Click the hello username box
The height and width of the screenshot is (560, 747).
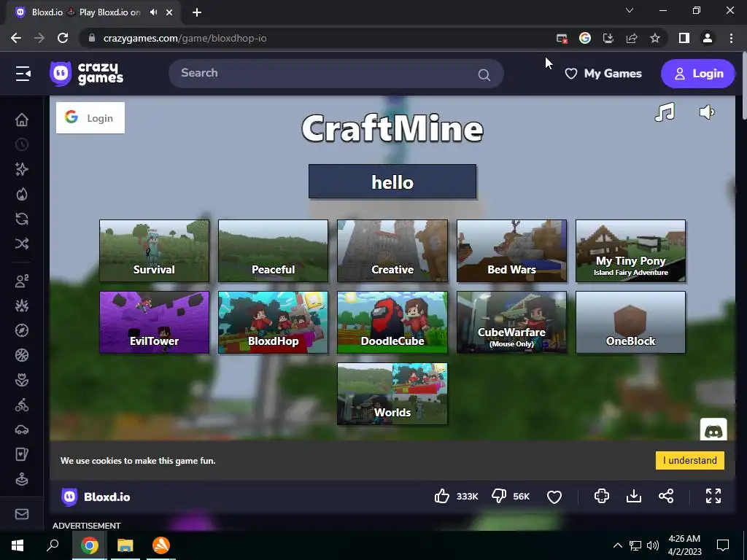pyautogui.click(x=392, y=182)
